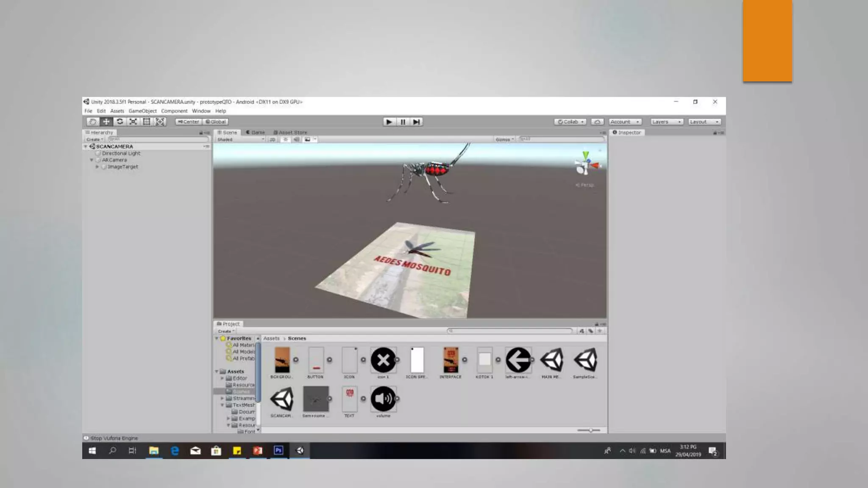
Task: Toggle scene lighting button
Action: 285,139
